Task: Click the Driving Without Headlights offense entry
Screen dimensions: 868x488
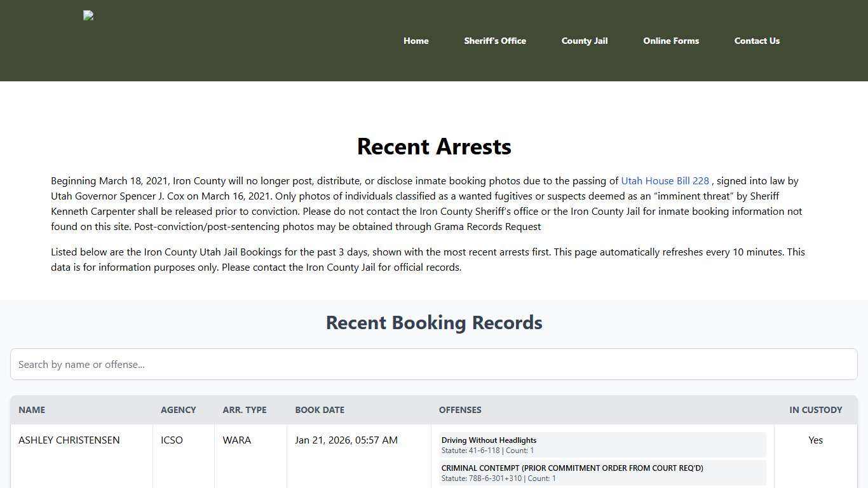Action: [x=602, y=445]
